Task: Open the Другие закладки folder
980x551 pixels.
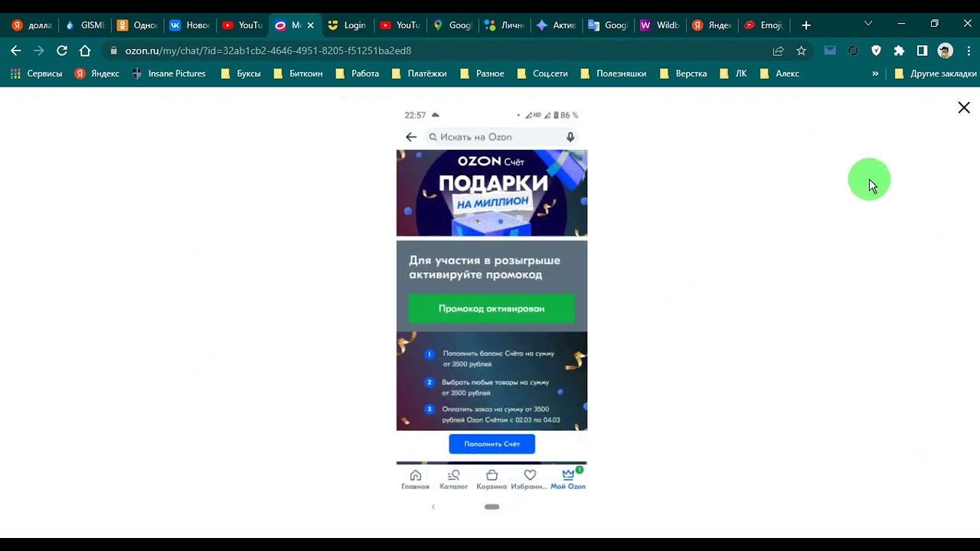Action: pos(936,73)
